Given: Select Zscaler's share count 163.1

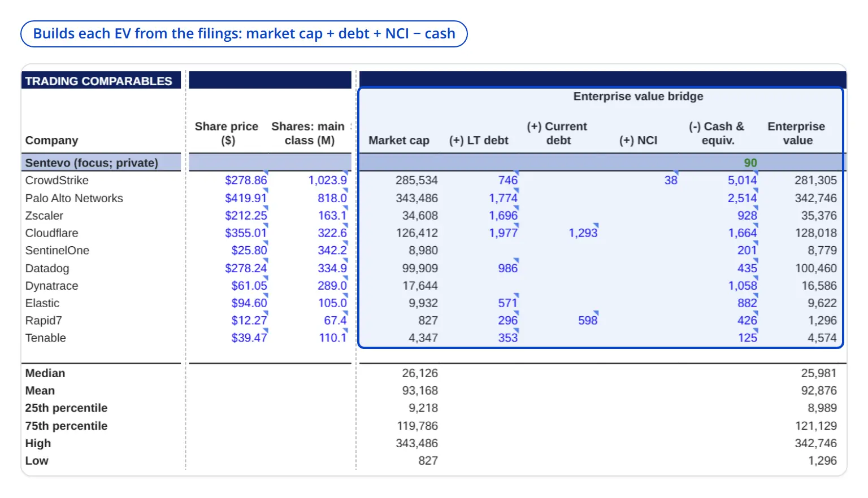Looking at the screenshot, I should [x=332, y=216].
